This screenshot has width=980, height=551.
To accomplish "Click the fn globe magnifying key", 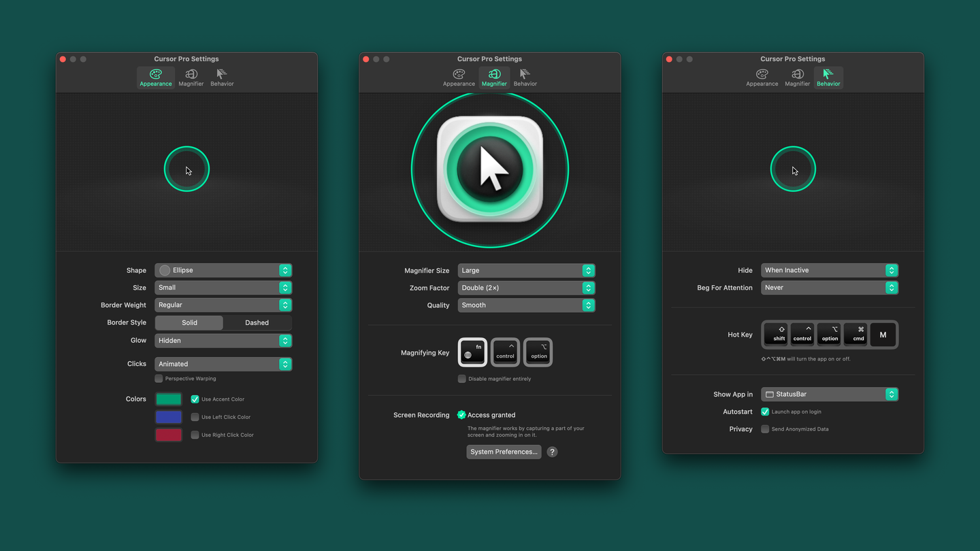I will 472,352.
